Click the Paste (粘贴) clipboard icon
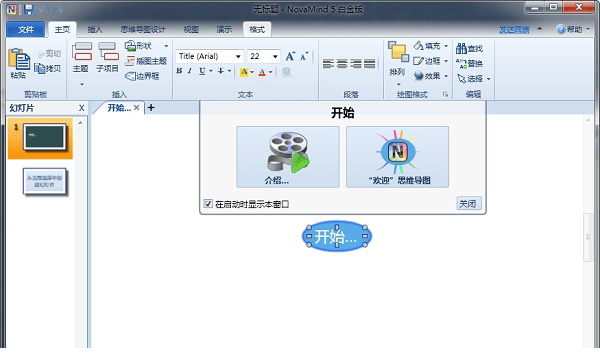 [19, 59]
